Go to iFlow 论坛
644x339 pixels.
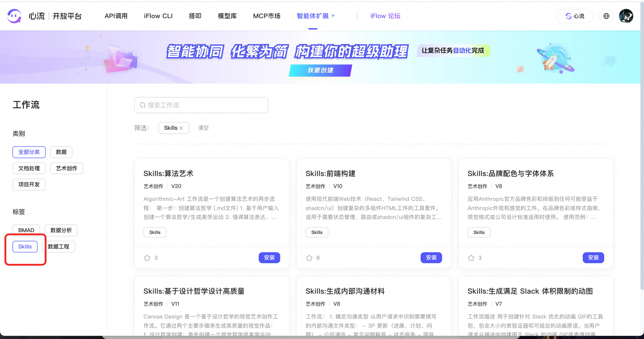(x=385, y=16)
